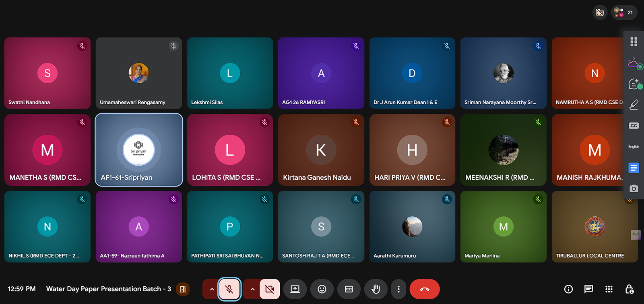Toggle closed captions in bottom bar
644x304 pixels.
click(349, 289)
